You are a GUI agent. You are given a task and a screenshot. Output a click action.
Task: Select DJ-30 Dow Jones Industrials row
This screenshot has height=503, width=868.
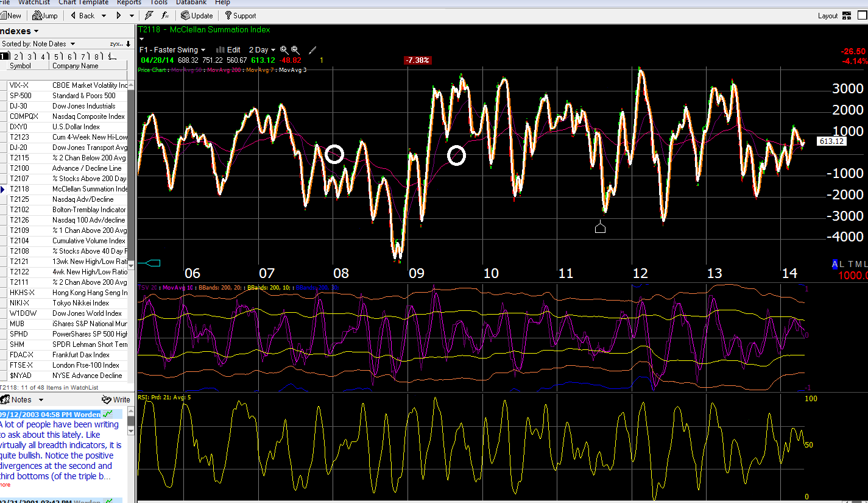tap(64, 106)
